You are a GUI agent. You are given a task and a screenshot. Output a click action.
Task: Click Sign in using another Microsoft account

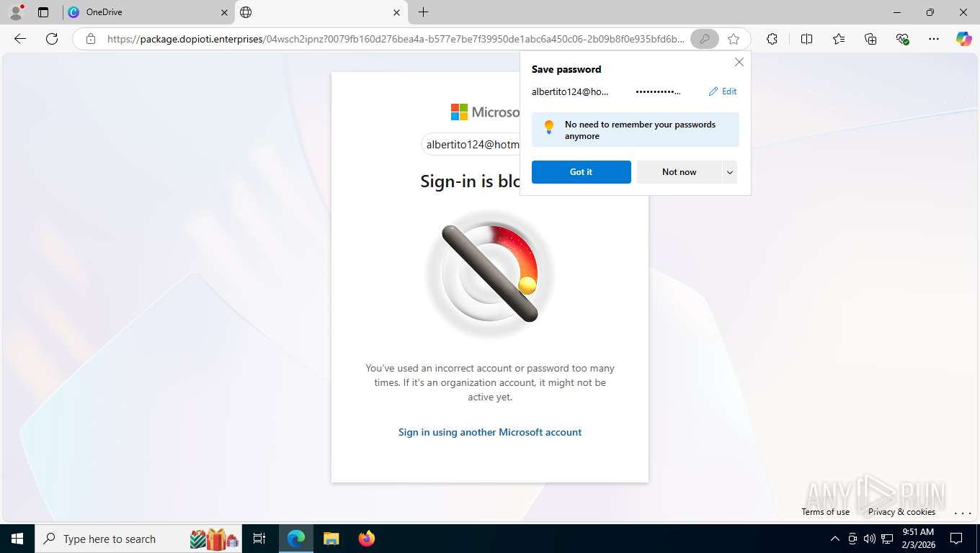point(490,432)
